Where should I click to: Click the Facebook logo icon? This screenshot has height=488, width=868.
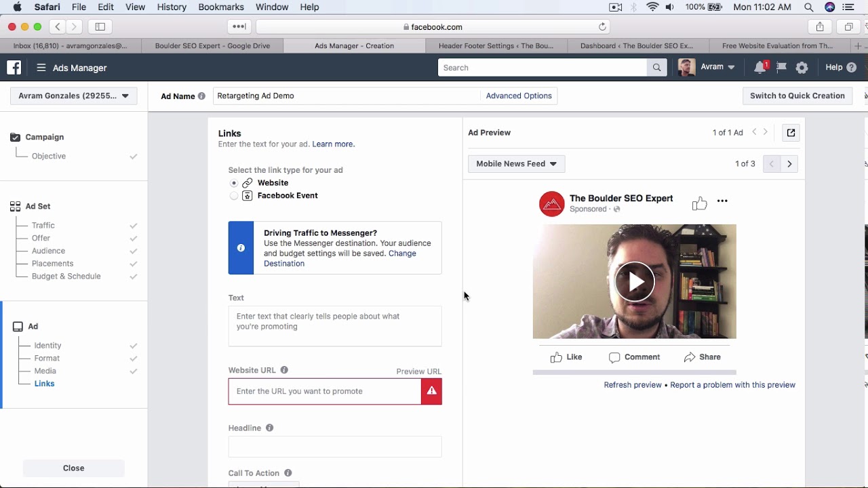(x=14, y=68)
